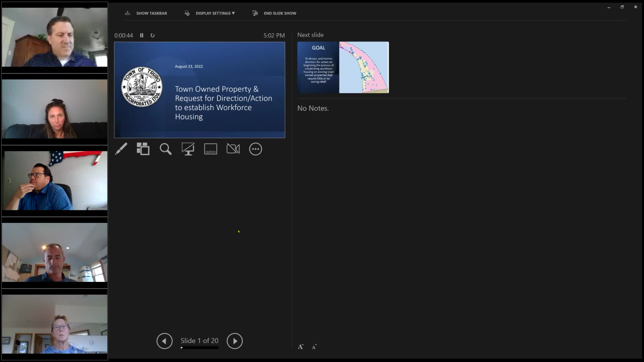Screen dimensions: 644x362
Task: Open more slide show options ellipsis
Action: point(256,149)
